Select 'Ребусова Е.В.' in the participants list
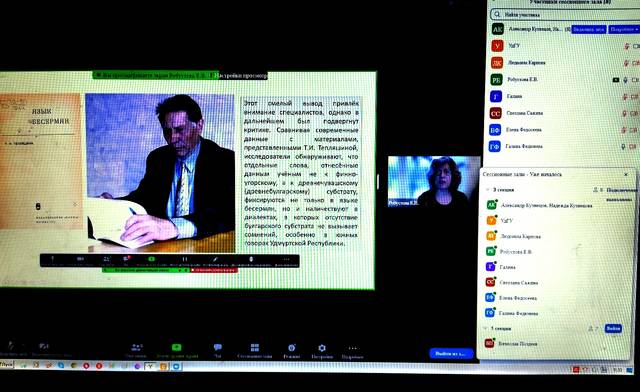640x392 pixels. pyautogui.click(x=522, y=80)
